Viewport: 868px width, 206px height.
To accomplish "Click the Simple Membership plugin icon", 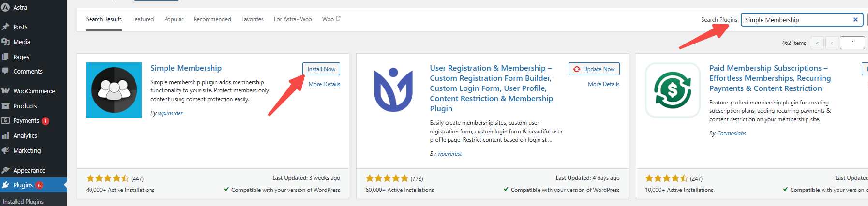I will click(114, 90).
